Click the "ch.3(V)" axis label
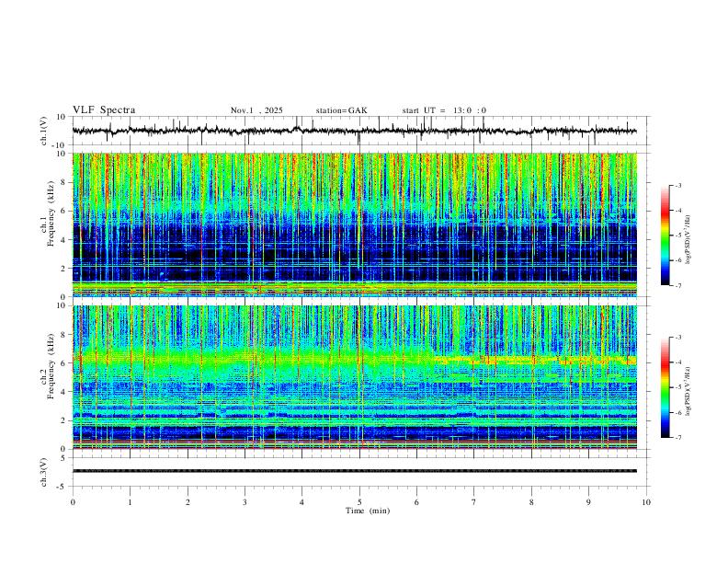The image size is (728, 563). coord(44,472)
